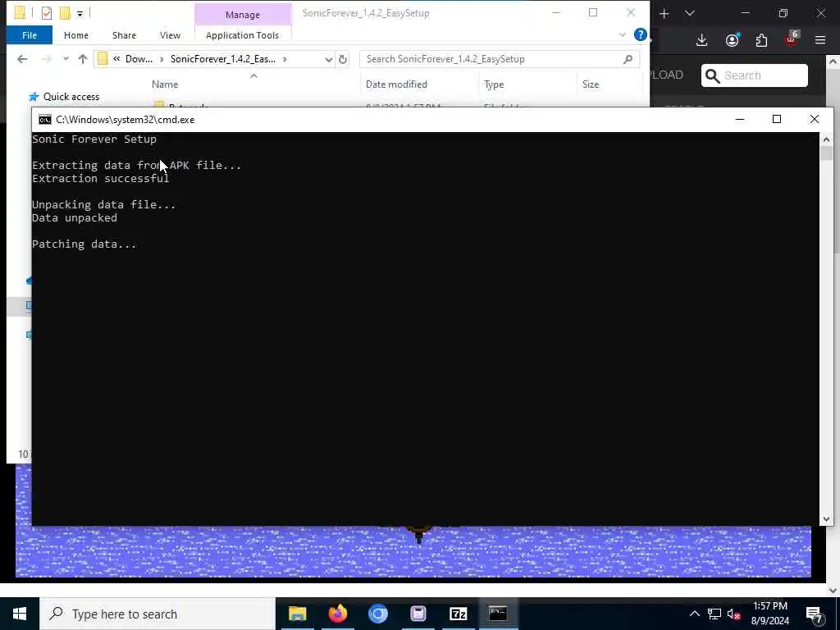Viewport: 840px width, 630px height.
Task: Click the Dow... breadcrumb segment
Action: coord(139,59)
